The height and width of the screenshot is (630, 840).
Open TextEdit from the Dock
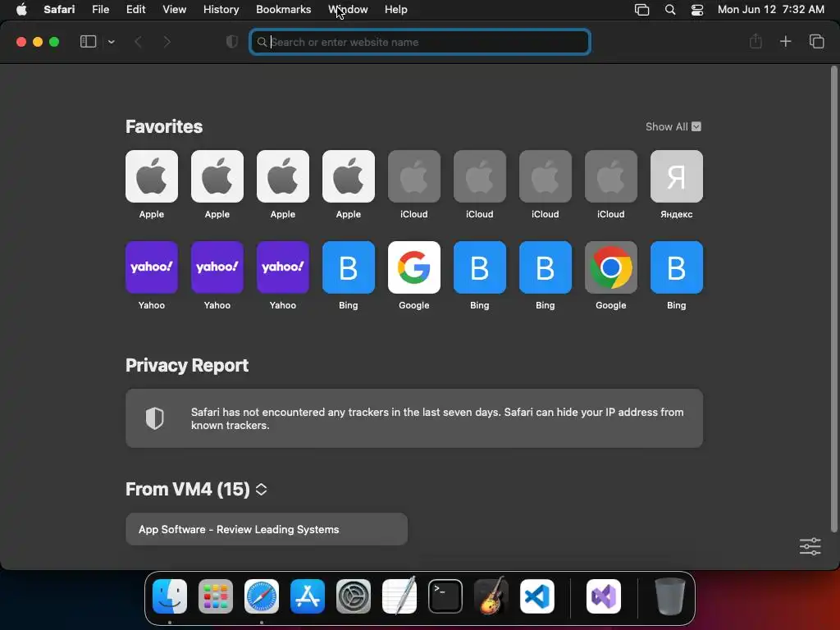[x=399, y=596]
